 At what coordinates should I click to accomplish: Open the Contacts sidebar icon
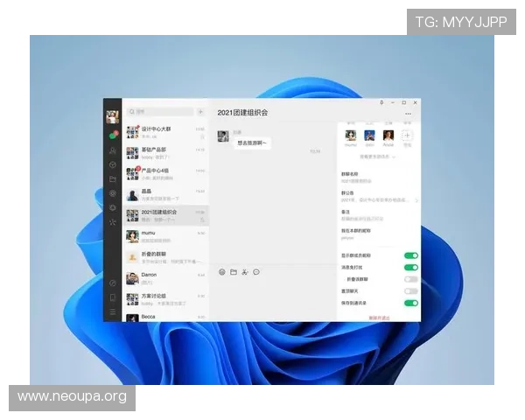click(113, 150)
